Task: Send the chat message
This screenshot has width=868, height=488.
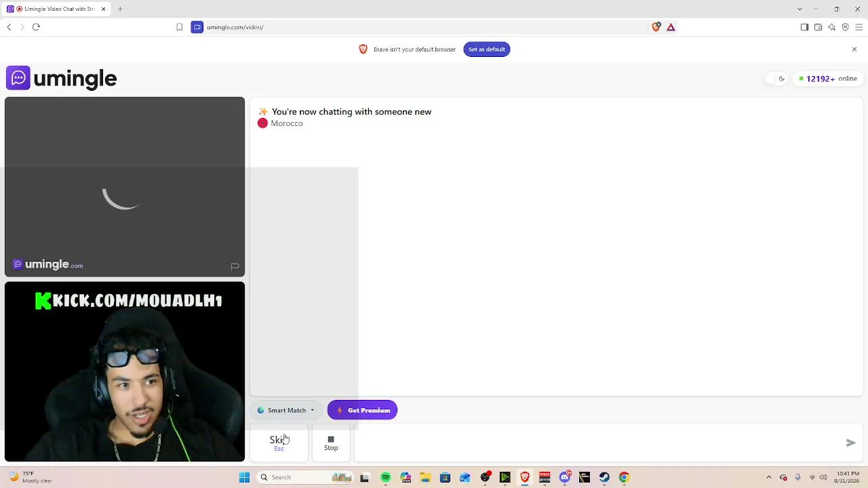Action: [x=851, y=443]
